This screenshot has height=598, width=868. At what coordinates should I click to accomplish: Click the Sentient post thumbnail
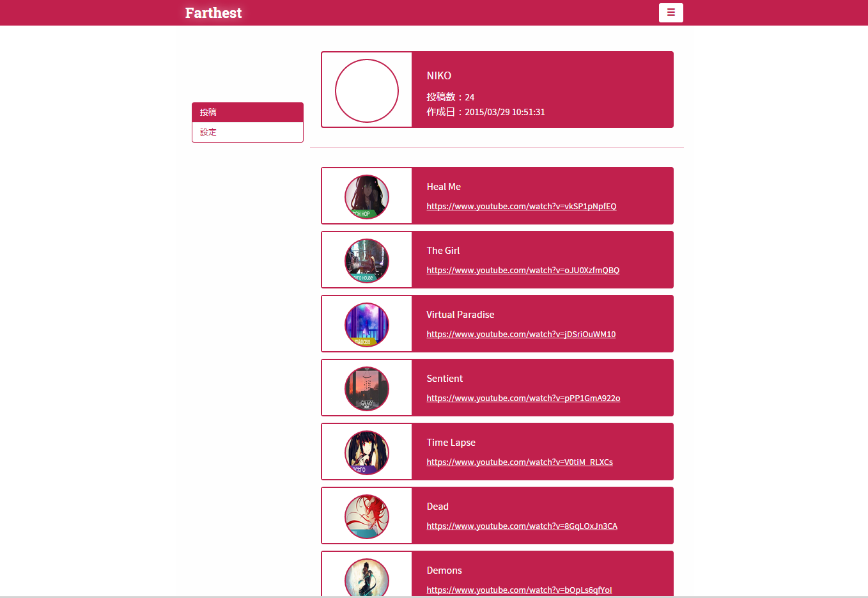[367, 389]
